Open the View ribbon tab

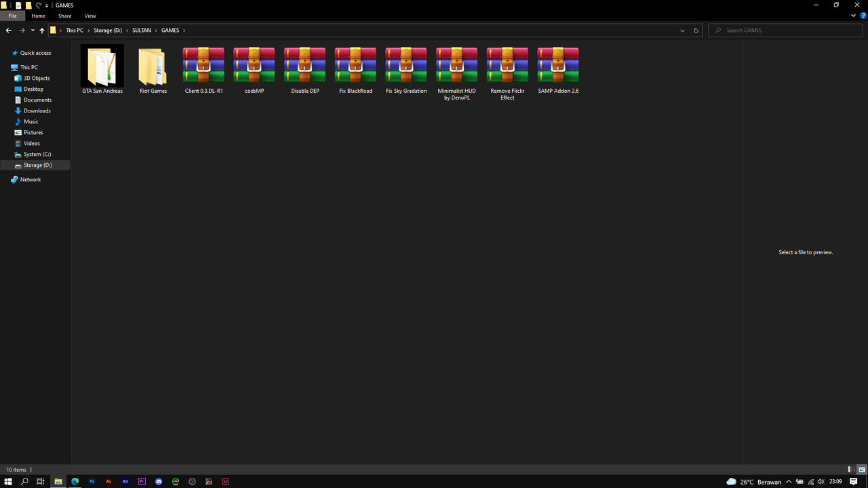[x=90, y=16]
